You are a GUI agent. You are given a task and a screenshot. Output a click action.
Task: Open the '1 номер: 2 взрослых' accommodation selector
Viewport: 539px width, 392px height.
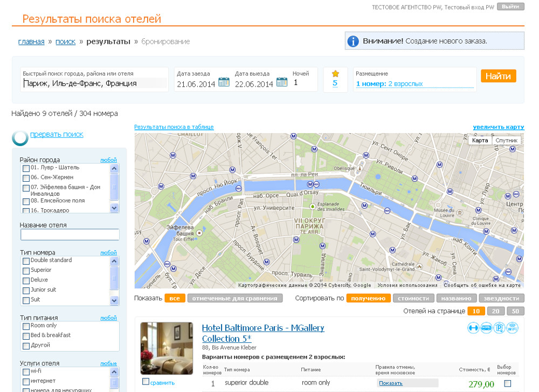point(389,84)
